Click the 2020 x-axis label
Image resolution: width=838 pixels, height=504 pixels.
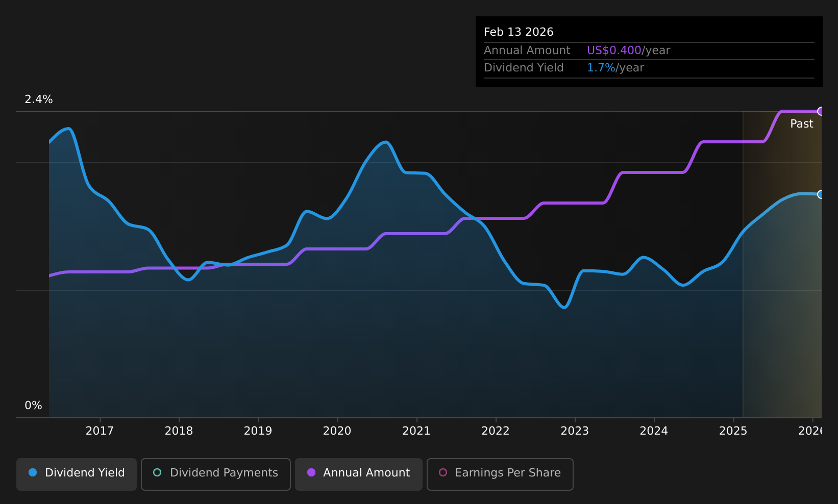point(337,431)
